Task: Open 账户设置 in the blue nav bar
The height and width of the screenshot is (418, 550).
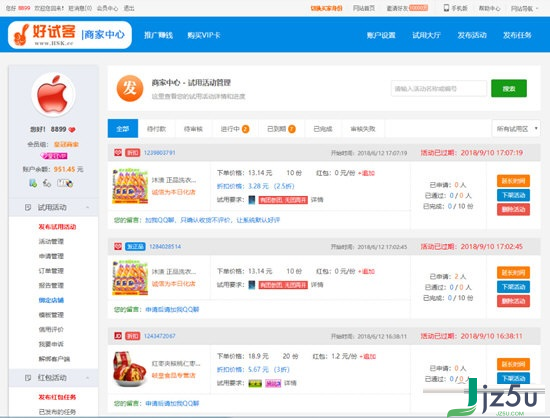Action: point(381,35)
